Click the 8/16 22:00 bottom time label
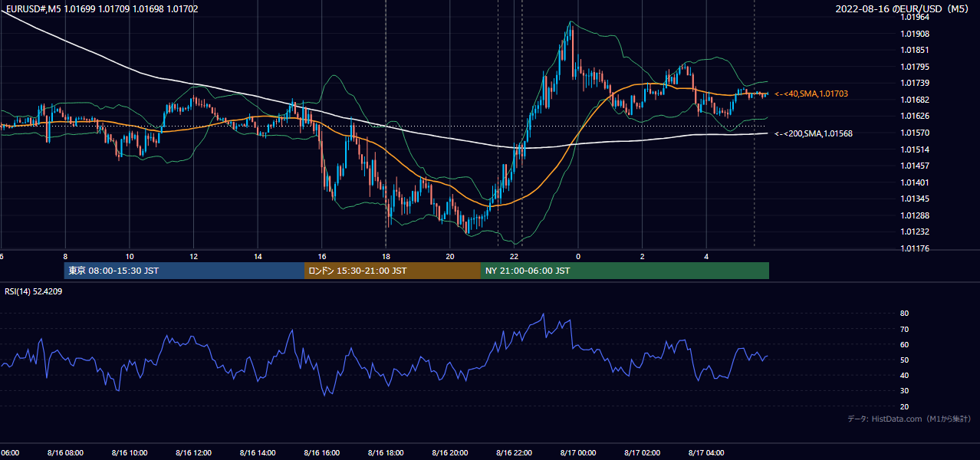 point(514,453)
